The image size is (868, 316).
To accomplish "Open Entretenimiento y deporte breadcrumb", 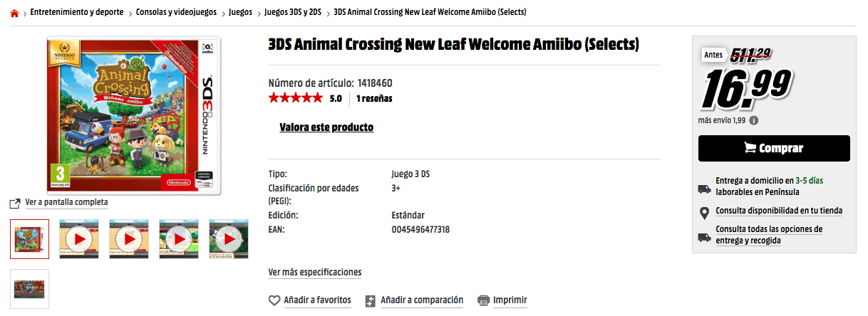I will pyautogui.click(x=77, y=13).
